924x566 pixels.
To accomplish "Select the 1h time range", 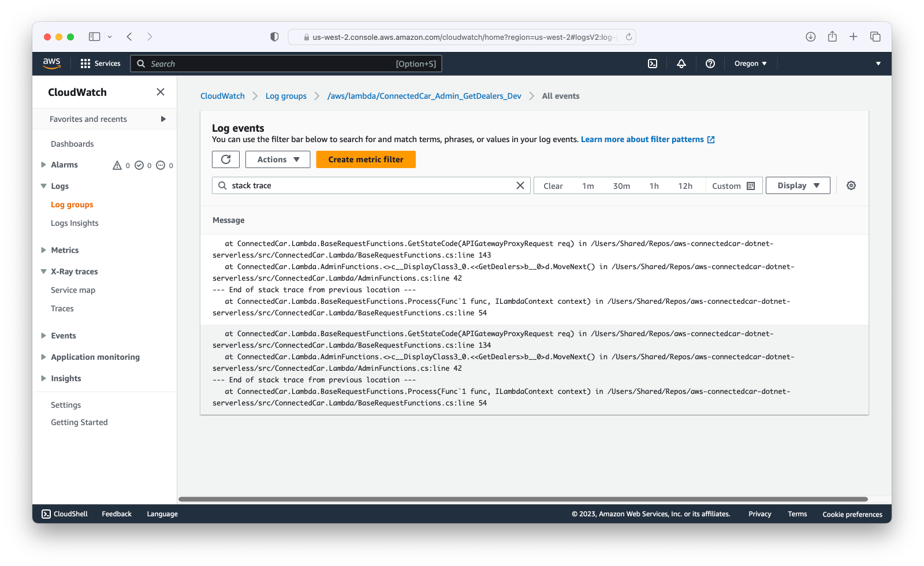I will click(x=654, y=186).
